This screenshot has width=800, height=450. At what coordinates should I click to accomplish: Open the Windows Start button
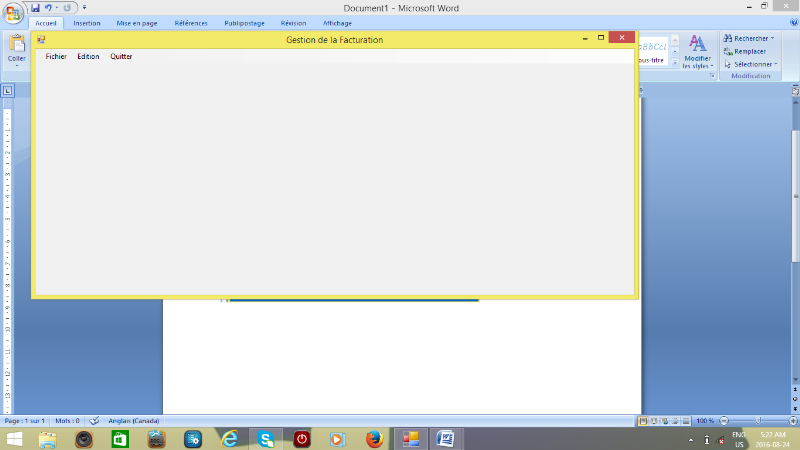tap(14, 439)
